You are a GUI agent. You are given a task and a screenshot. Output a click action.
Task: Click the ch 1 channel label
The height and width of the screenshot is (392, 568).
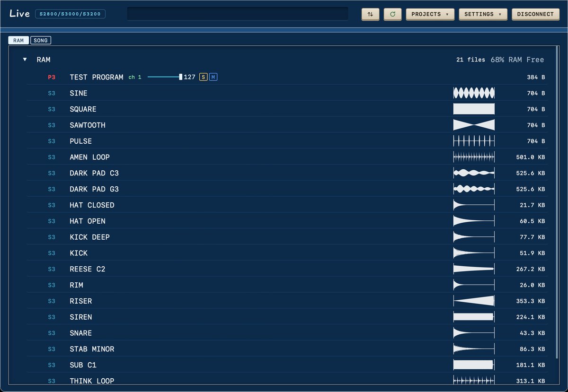pos(135,77)
